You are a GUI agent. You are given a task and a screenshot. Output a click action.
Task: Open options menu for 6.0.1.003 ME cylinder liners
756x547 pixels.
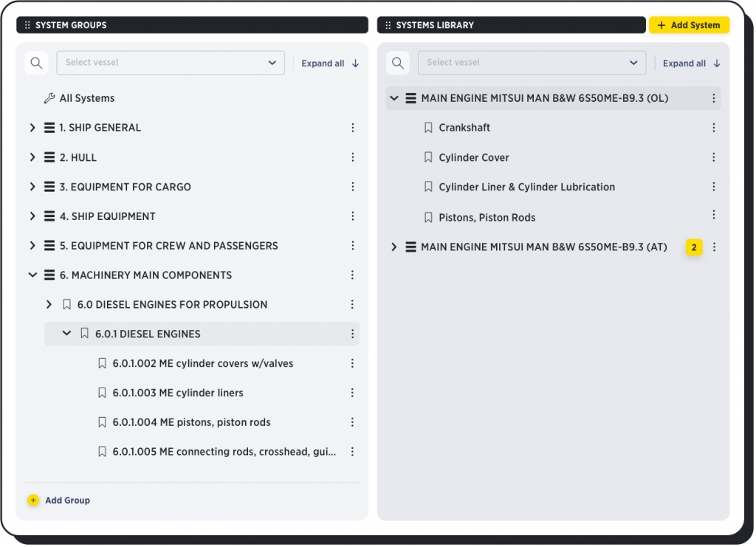coord(352,392)
